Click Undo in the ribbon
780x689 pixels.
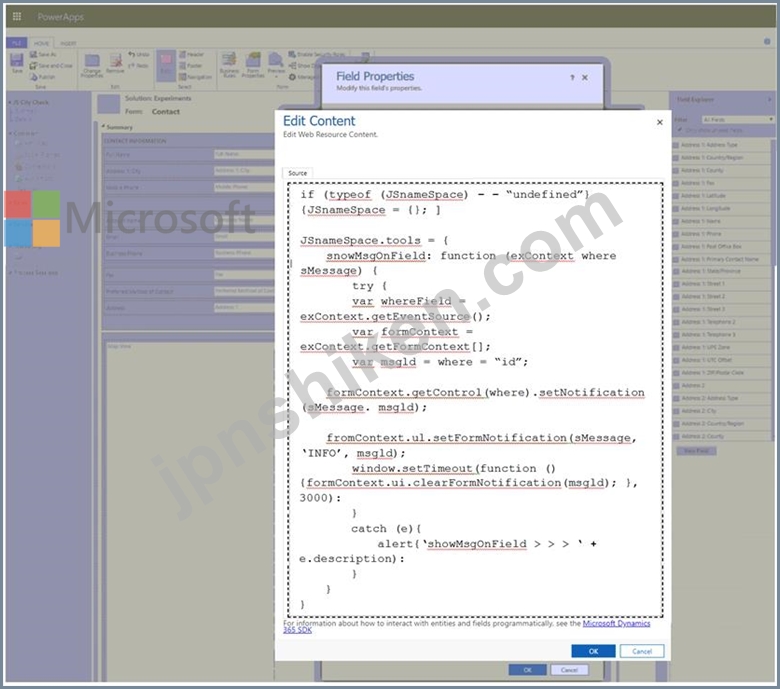pyautogui.click(x=139, y=54)
